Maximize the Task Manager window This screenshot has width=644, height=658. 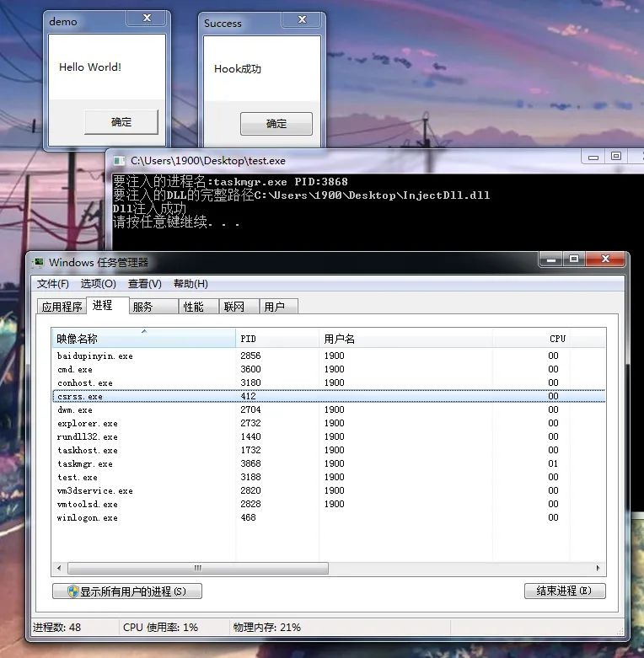574,259
